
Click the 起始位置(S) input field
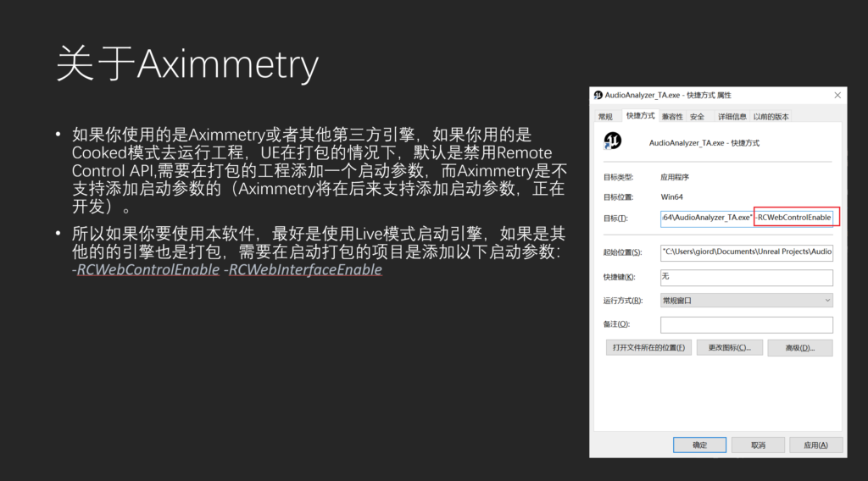point(746,252)
